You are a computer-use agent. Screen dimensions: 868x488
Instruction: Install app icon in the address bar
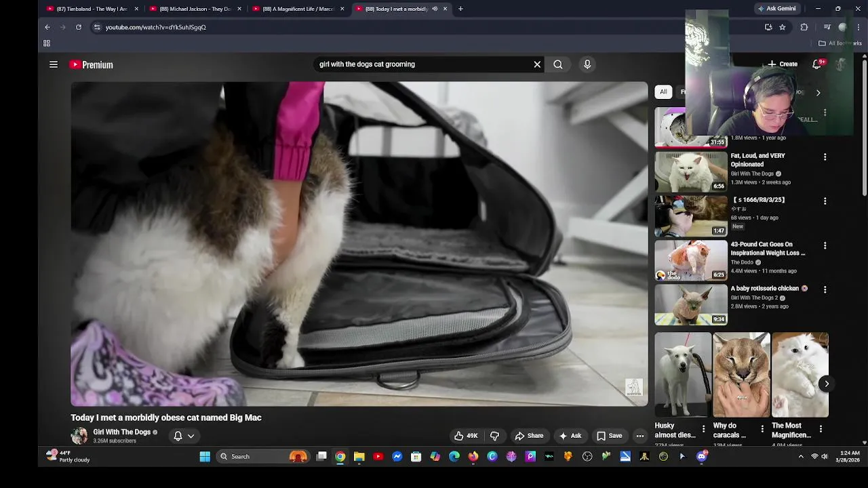point(768,27)
